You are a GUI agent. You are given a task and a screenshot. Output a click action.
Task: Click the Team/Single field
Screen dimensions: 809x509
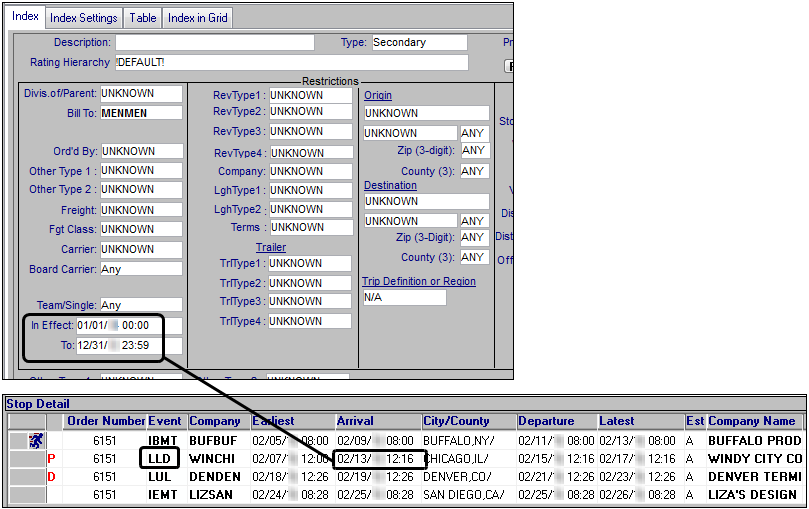coord(141,305)
